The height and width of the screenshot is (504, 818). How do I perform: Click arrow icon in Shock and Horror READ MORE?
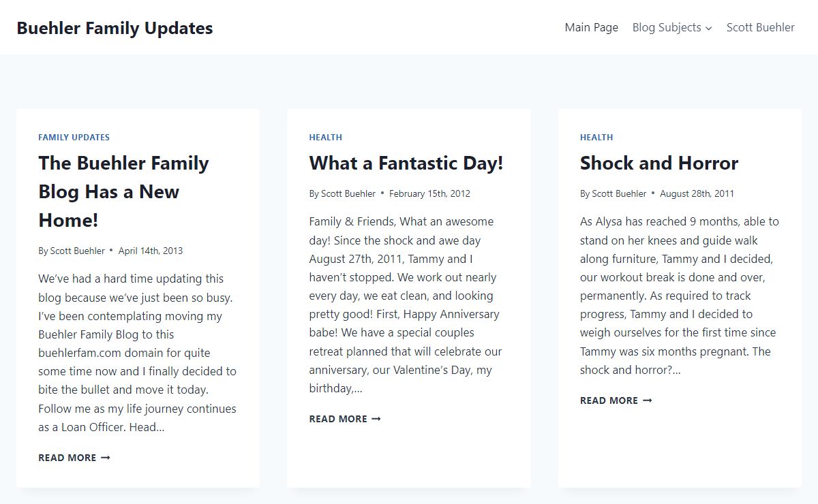[x=647, y=400]
